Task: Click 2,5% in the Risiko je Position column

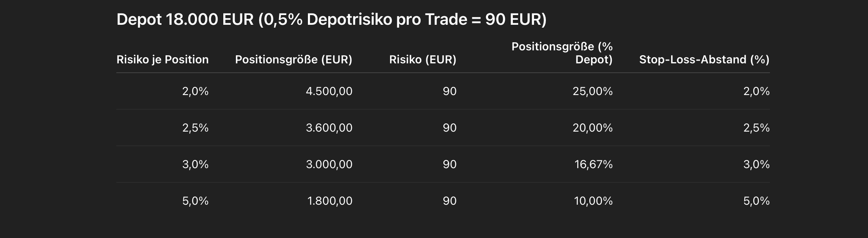Action: click(195, 128)
